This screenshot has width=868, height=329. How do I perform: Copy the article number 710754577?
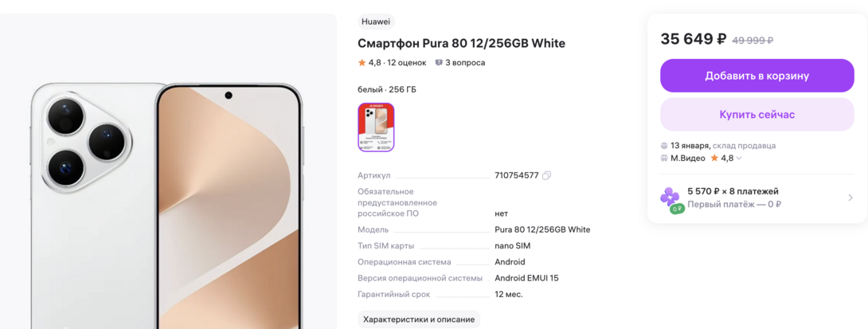coord(546,175)
